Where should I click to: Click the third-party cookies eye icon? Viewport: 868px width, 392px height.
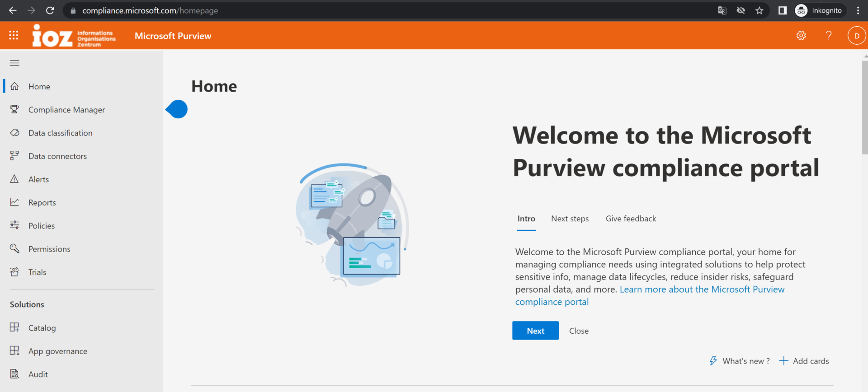[x=741, y=10]
